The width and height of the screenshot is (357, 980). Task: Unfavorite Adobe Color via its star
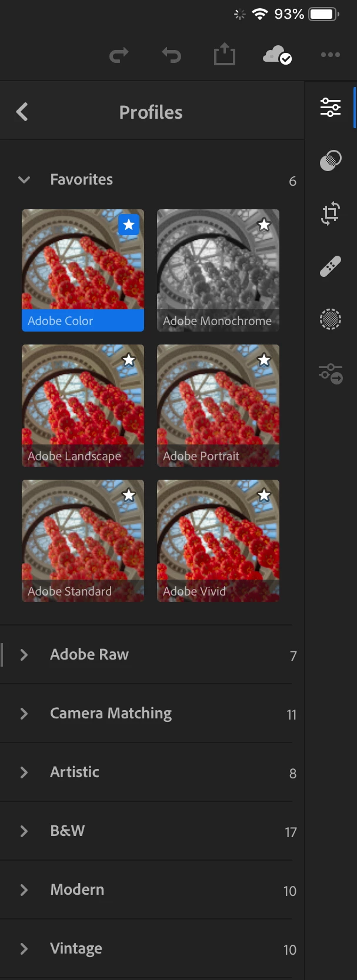[129, 225]
